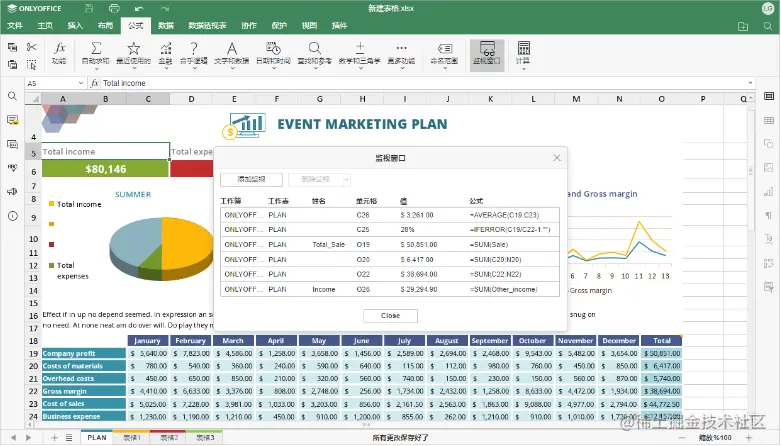Image resolution: width=781 pixels, height=446 pixels.
Task: Open Image settings in the right sidebar
Action: click(x=769, y=167)
